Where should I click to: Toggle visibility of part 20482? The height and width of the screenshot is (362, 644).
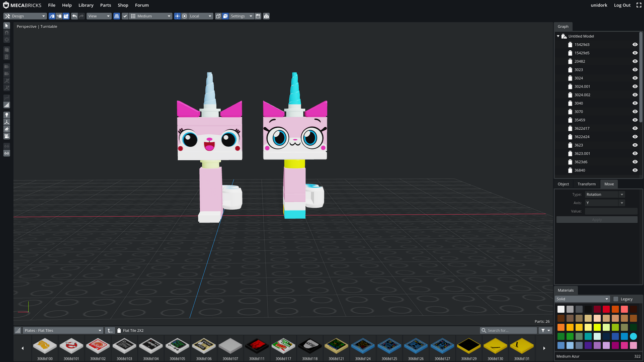[635, 61]
